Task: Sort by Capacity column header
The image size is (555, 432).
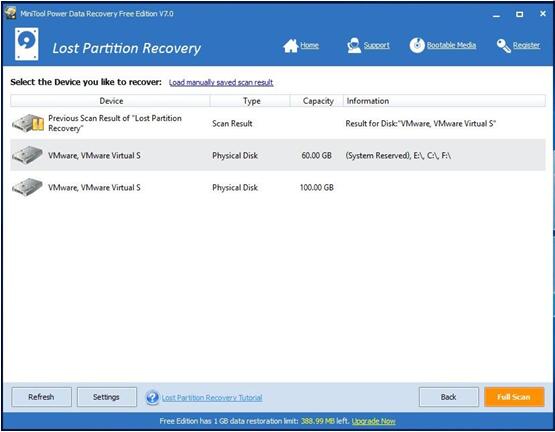Action: [317, 101]
